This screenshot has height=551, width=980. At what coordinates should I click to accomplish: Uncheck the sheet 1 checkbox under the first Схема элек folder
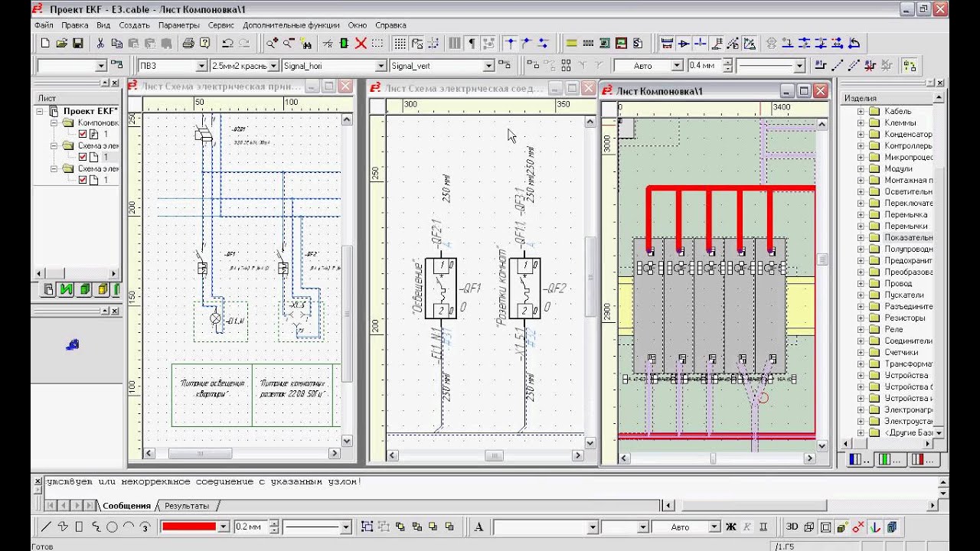[x=83, y=157]
